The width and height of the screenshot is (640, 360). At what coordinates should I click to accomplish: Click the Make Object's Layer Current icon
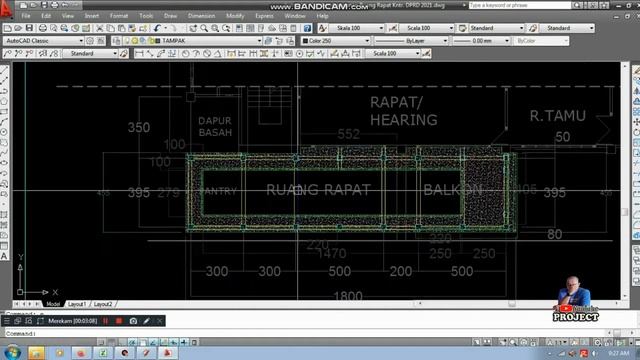coord(268,41)
